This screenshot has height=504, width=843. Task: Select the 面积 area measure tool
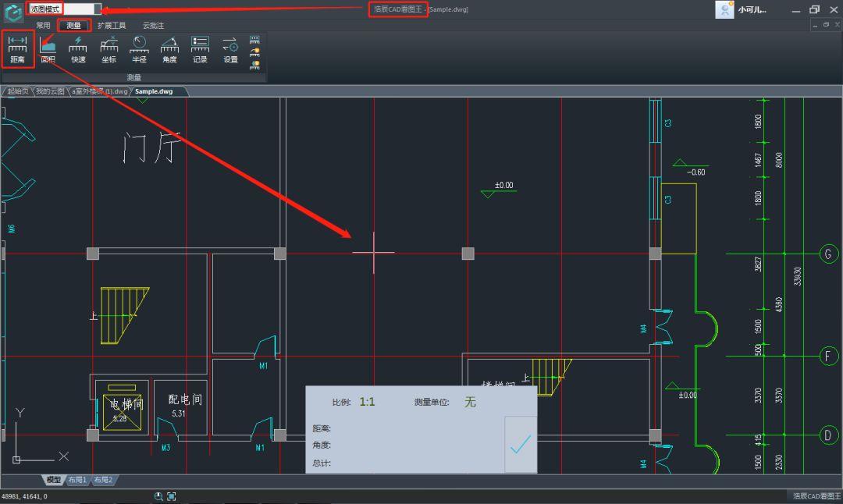click(x=48, y=49)
